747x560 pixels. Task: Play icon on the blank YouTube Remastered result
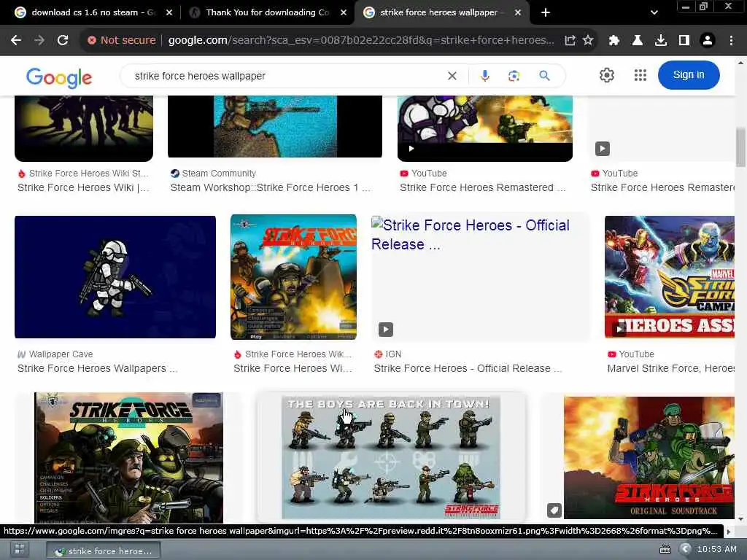[x=602, y=149]
